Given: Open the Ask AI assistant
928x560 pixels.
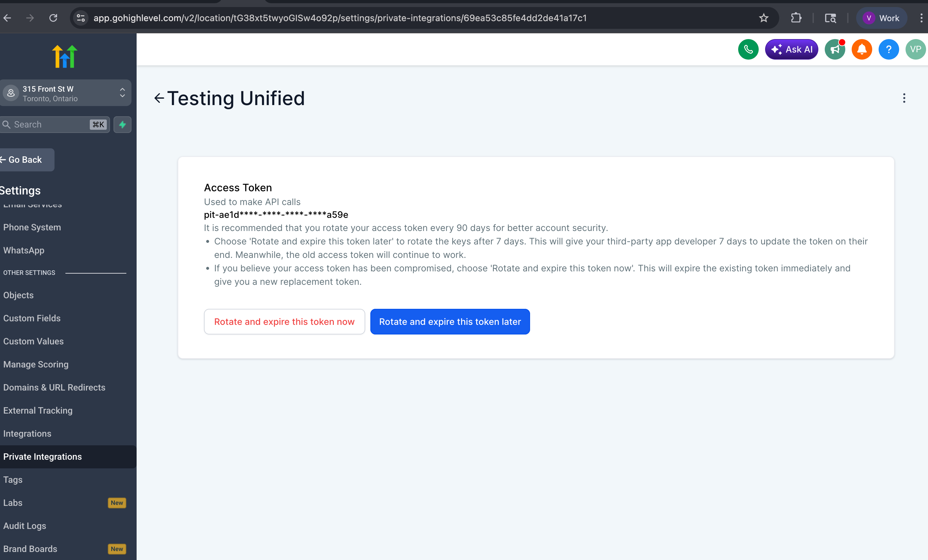Looking at the screenshot, I should (791, 49).
